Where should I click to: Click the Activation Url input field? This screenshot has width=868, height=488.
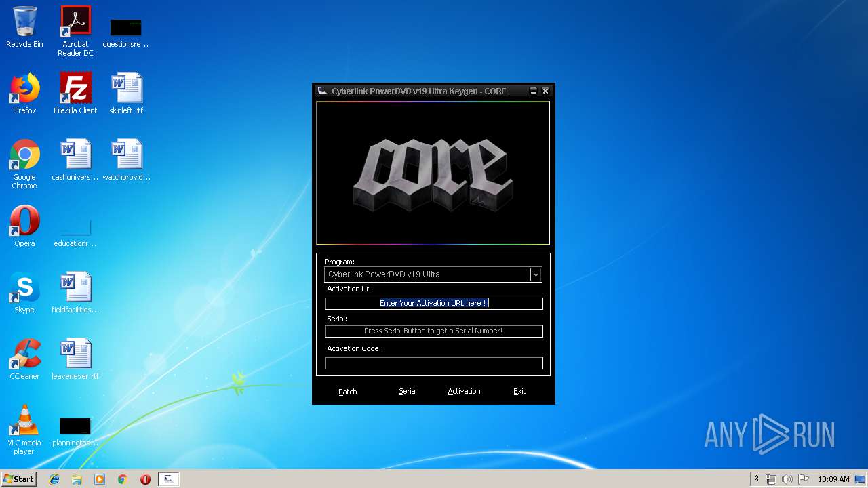(434, 303)
